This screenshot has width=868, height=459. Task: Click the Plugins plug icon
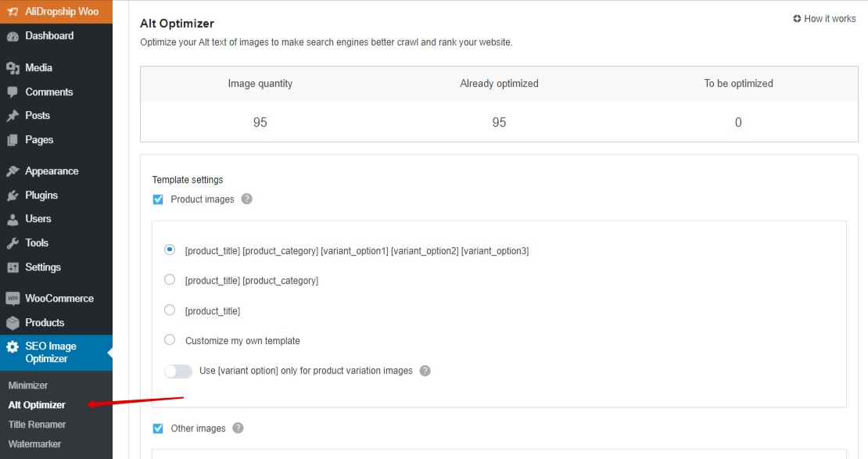[x=13, y=195]
